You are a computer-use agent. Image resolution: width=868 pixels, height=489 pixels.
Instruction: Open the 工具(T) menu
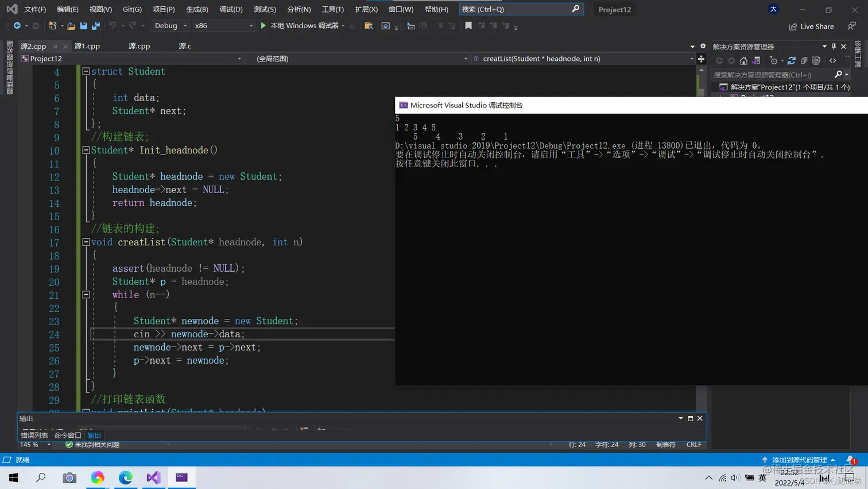[333, 9]
